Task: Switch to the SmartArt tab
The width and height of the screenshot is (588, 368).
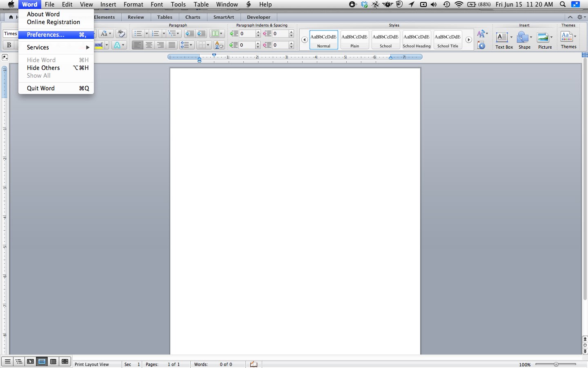Action: tap(224, 17)
